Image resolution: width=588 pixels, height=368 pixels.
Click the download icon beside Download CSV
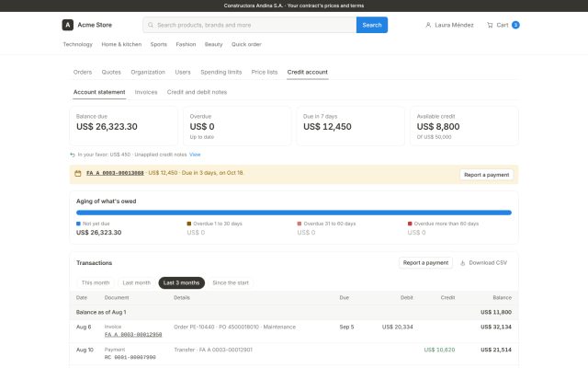(x=463, y=263)
